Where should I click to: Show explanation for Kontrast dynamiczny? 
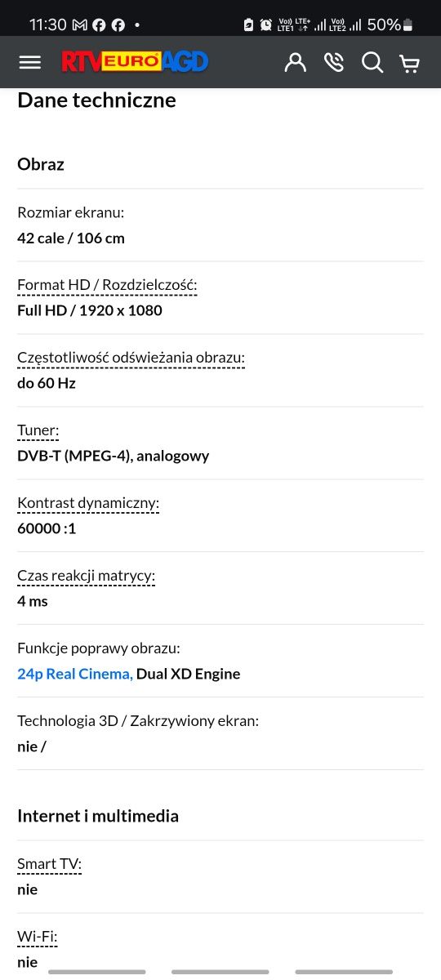point(88,503)
